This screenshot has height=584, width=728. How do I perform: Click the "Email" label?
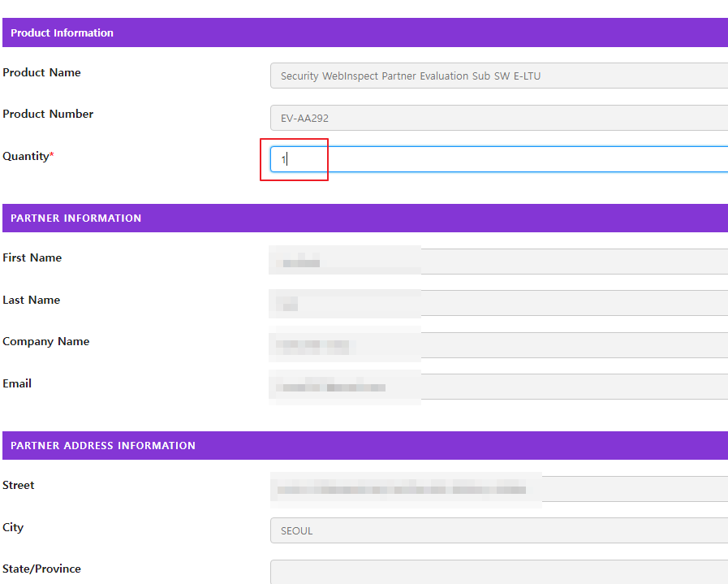coord(17,383)
